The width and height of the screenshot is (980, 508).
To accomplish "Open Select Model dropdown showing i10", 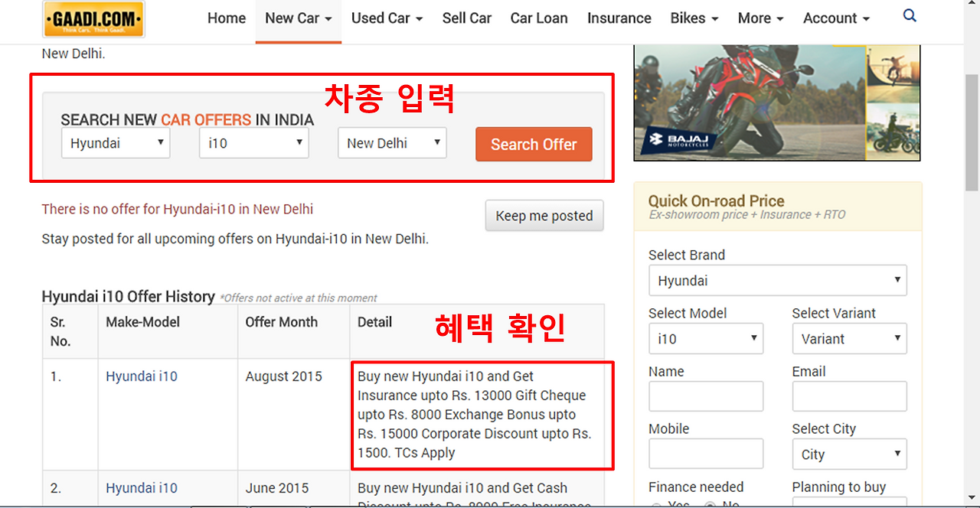I will click(706, 339).
